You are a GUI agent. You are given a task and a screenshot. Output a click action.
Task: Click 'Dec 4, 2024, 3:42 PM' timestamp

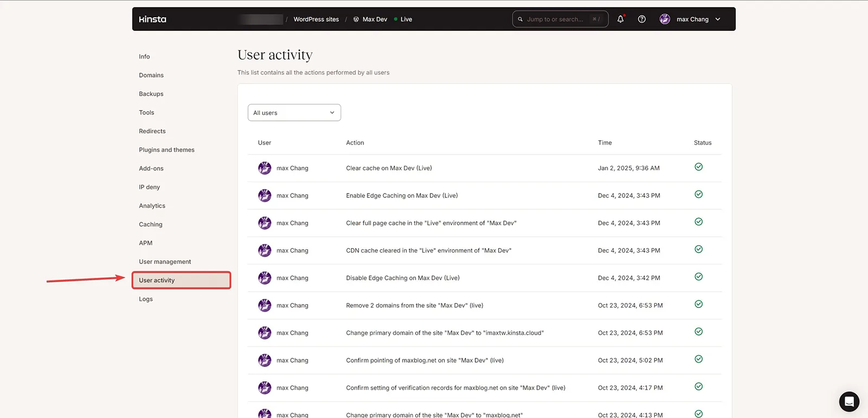pyautogui.click(x=629, y=278)
